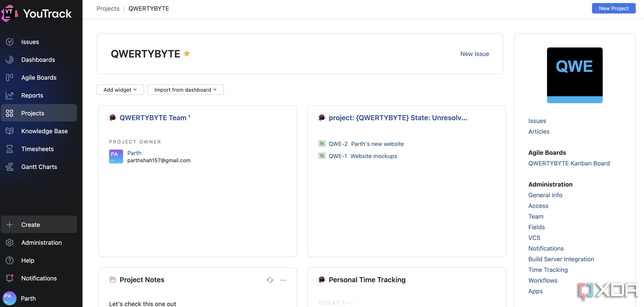Open QWERTYBYTE Kanban Board link
The image size is (644, 307).
pos(569,163)
